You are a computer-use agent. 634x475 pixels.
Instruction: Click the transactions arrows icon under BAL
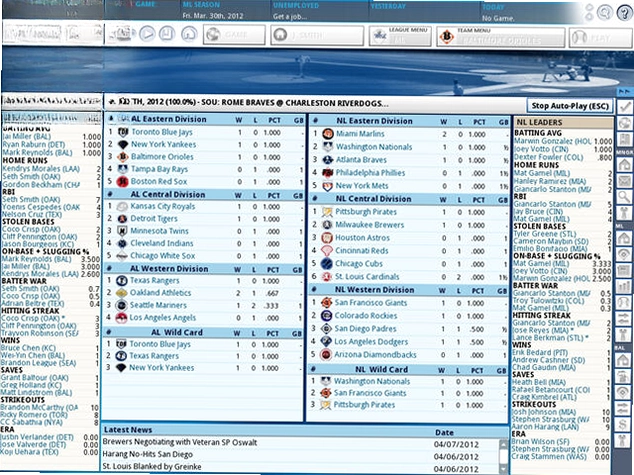coord(625,408)
